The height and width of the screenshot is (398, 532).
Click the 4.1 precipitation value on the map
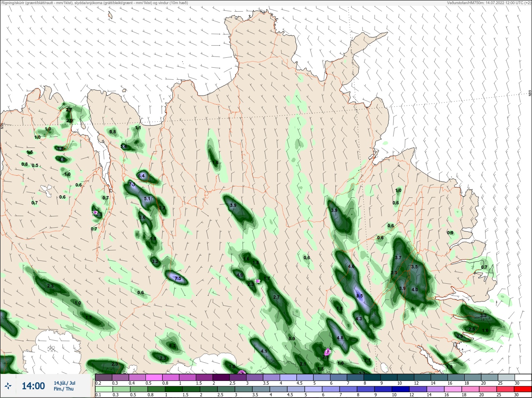(264, 351)
